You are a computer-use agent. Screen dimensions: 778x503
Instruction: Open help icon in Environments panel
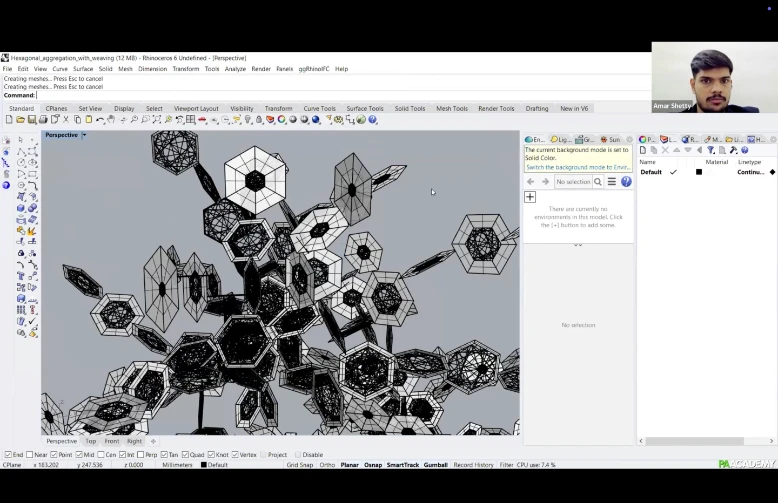[x=626, y=182]
